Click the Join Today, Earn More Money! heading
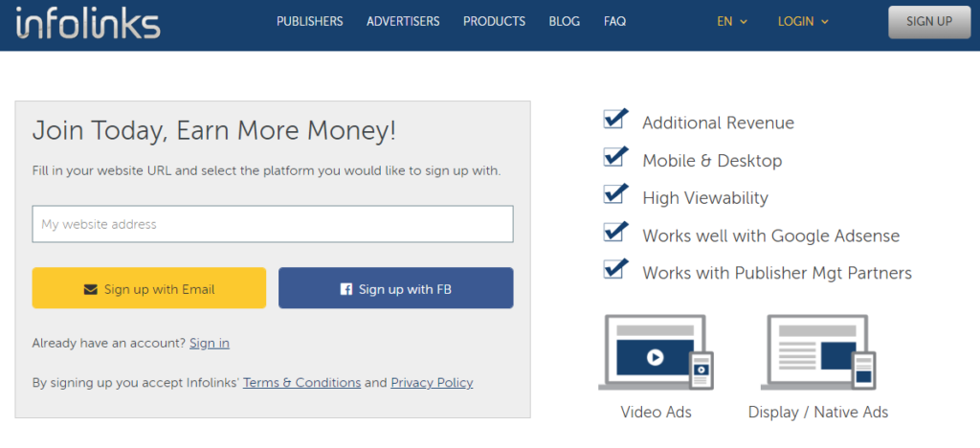Screen dimensions: 980x448 click(x=213, y=131)
